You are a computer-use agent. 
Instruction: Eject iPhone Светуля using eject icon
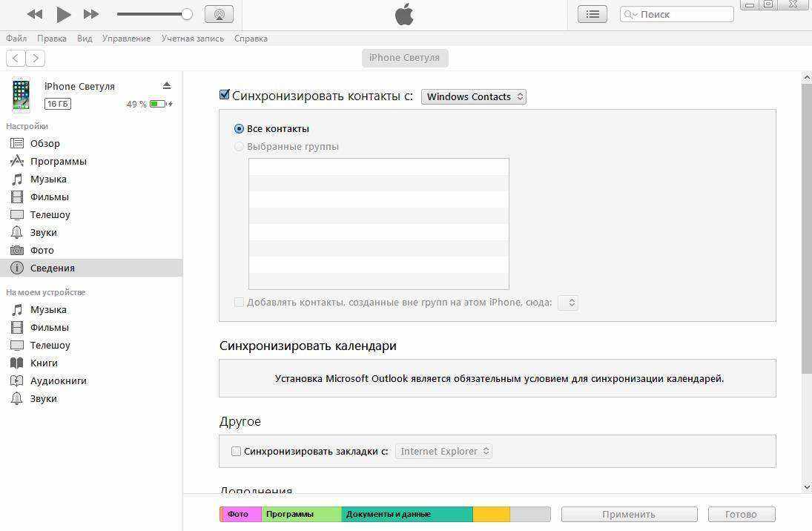167,86
